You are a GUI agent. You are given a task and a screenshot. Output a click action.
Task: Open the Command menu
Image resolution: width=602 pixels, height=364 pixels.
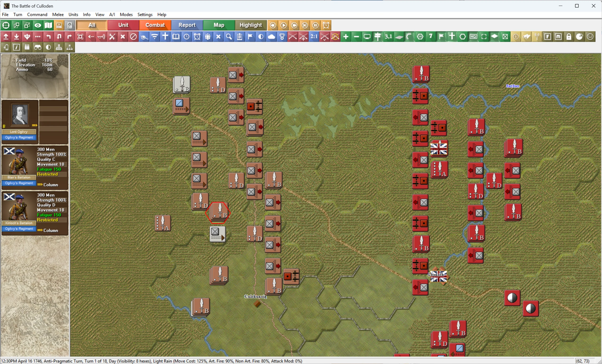click(37, 15)
